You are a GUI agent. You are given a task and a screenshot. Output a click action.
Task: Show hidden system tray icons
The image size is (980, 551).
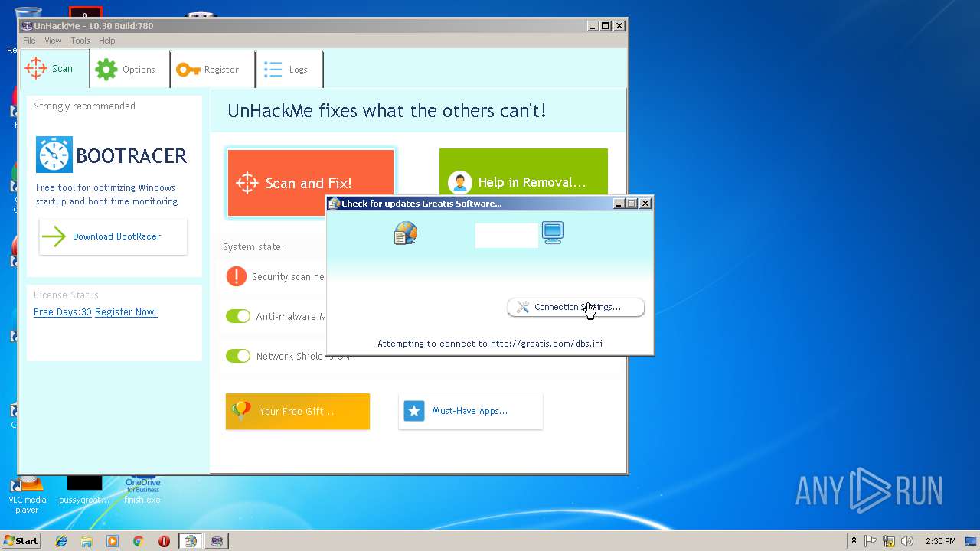[x=854, y=541]
